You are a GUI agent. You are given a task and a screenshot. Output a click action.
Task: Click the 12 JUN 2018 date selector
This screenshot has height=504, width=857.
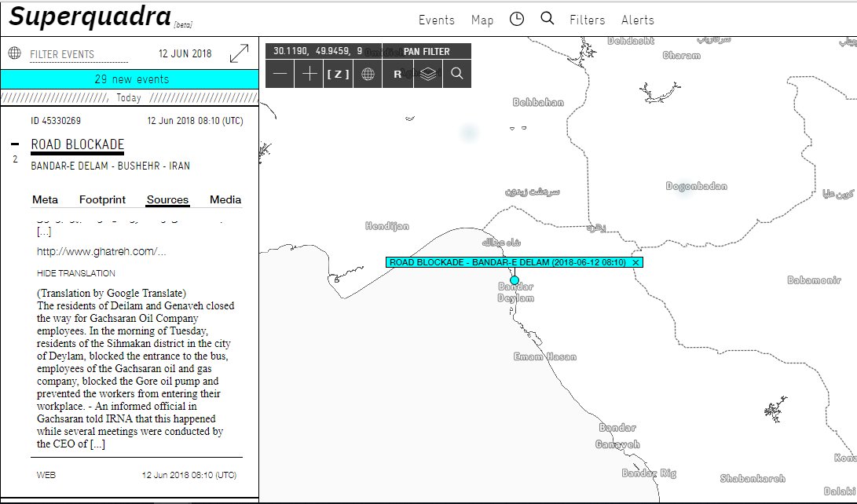pyautogui.click(x=185, y=53)
